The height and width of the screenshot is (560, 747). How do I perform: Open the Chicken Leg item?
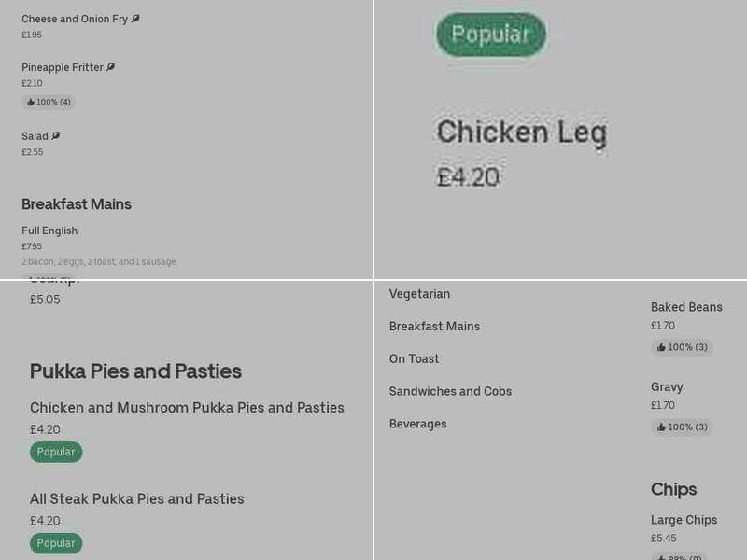pos(524,132)
